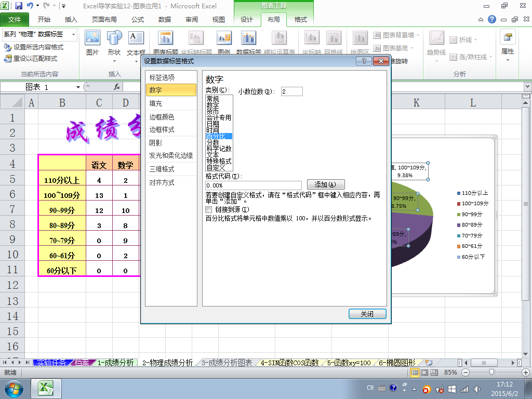This screenshot has width=532, height=399.
Task: Open the volume control in system tray
Action: point(477,389)
